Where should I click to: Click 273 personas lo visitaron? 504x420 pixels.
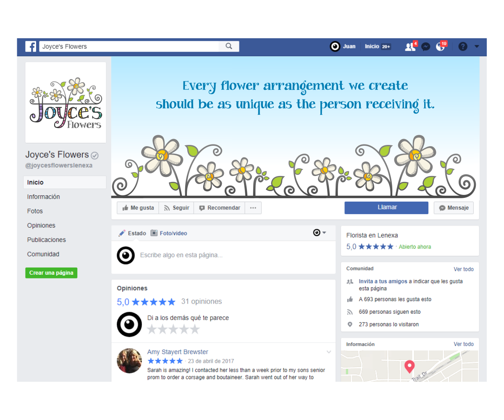click(388, 325)
